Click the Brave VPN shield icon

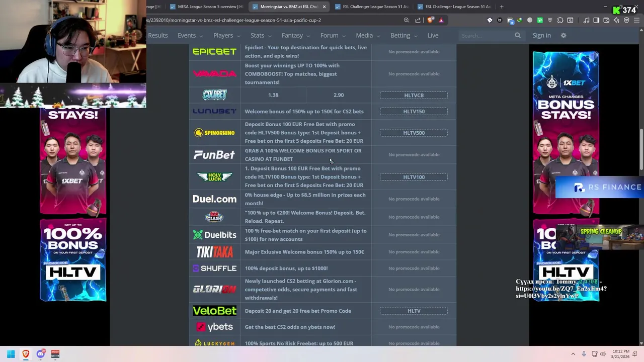626,20
